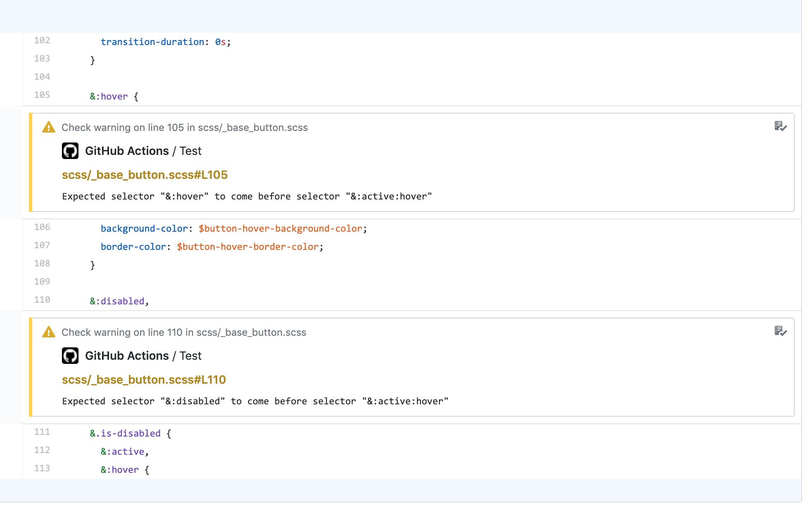Select line number 103
812x508 pixels.
(42, 59)
